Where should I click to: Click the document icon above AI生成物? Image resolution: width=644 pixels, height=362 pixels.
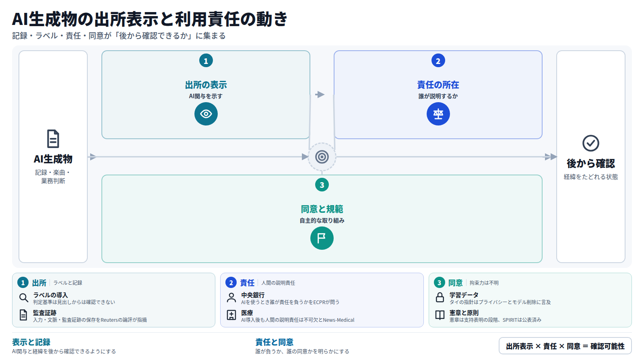[53, 139]
